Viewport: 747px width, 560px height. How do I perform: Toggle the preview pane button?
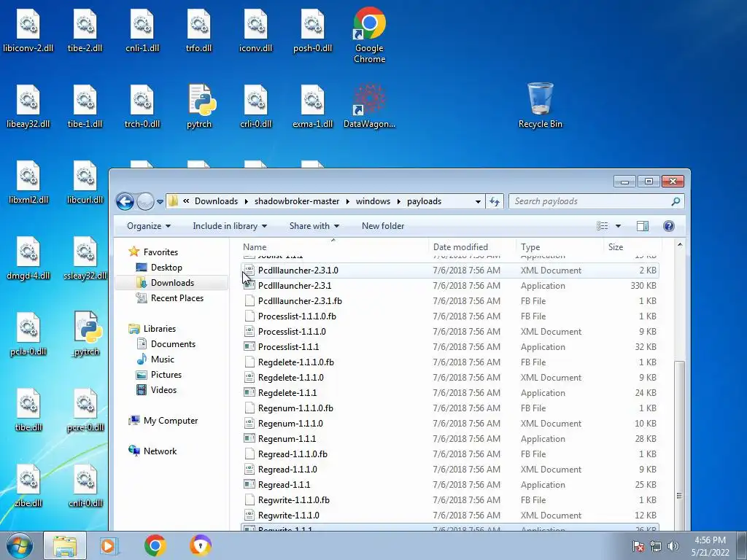643,226
